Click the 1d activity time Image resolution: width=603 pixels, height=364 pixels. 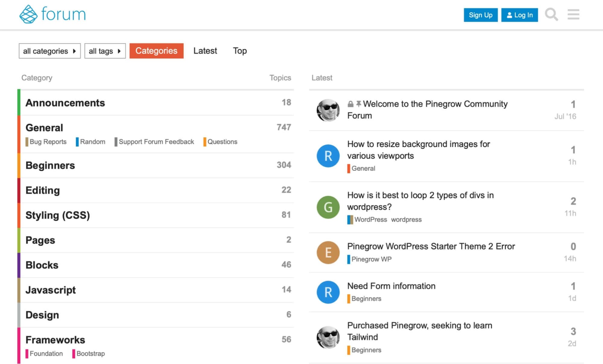point(572,298)
